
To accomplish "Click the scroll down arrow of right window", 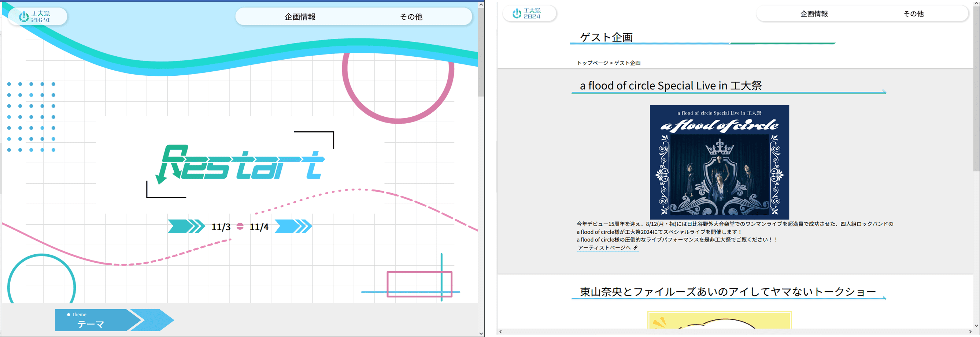I will coord(977,326).
